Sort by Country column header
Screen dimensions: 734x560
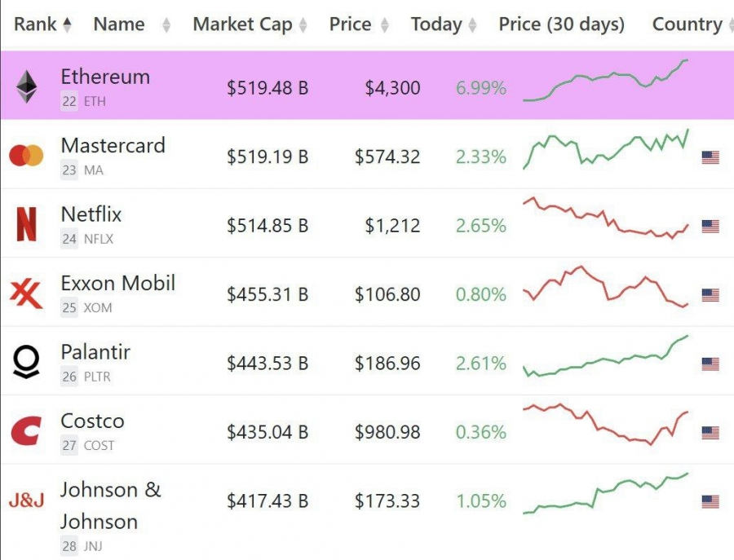click(688, 24)
